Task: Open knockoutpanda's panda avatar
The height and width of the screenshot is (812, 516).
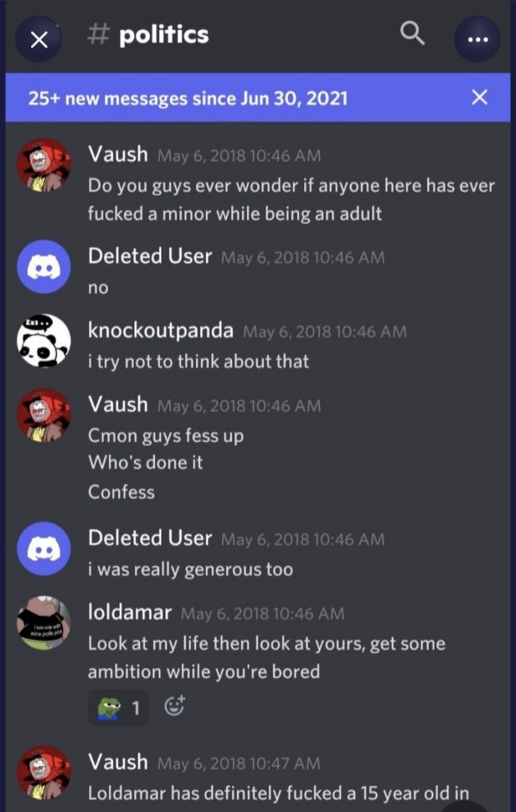Action: [44, 341]
